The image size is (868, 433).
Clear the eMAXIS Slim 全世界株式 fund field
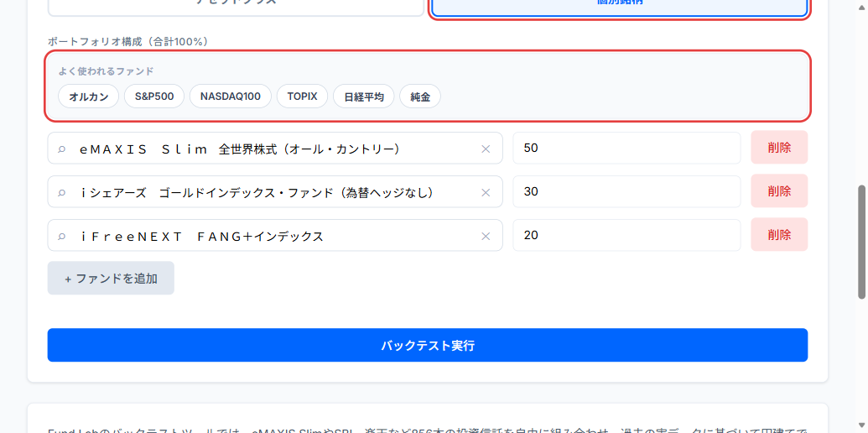coord(486,149)
